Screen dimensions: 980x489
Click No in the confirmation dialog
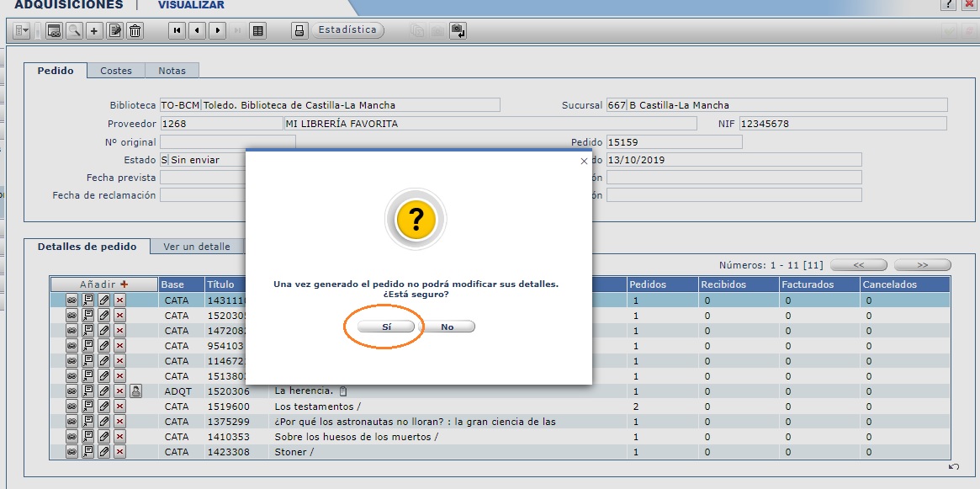[x=447, y=327]
